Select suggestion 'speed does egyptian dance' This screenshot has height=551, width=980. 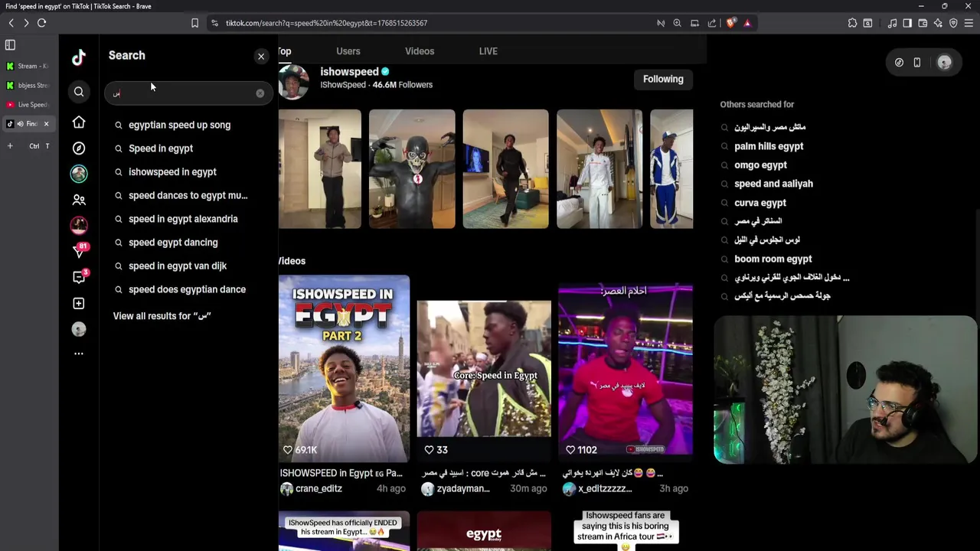pos(187,289)
